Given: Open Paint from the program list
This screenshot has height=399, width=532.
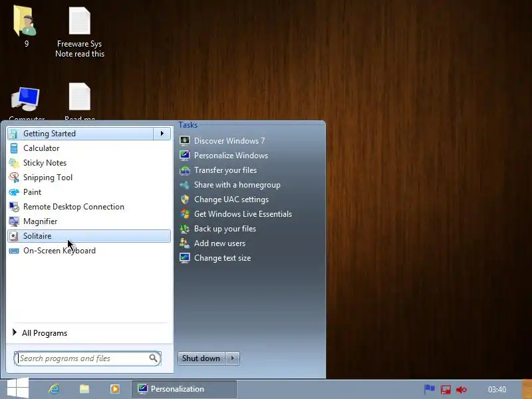Looking at the screenshot, I should (x=32, y=192).
